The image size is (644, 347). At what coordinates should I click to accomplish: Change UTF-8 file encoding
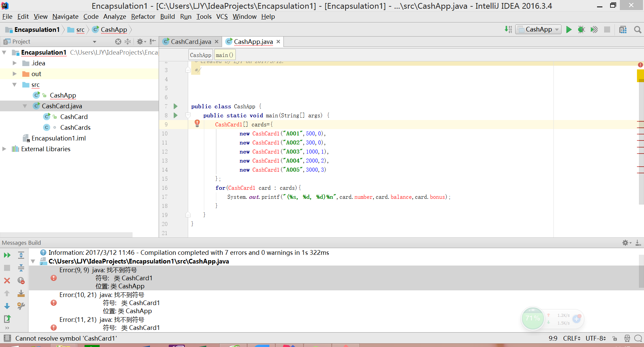click(596, 338)
